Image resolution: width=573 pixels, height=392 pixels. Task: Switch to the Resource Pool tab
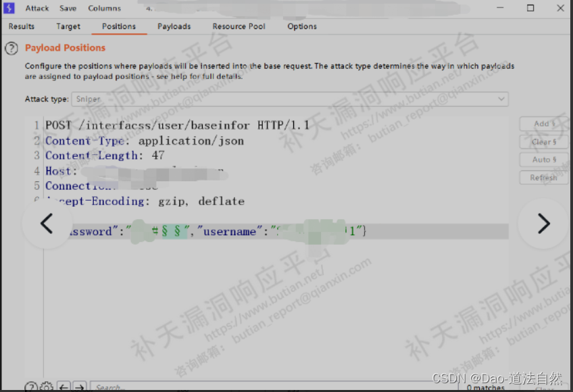click(239, 26)
